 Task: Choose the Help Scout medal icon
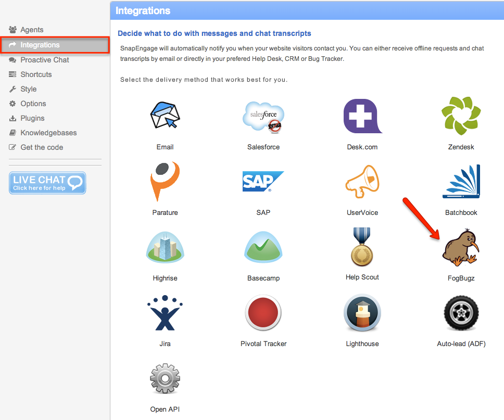click(362, 247)
